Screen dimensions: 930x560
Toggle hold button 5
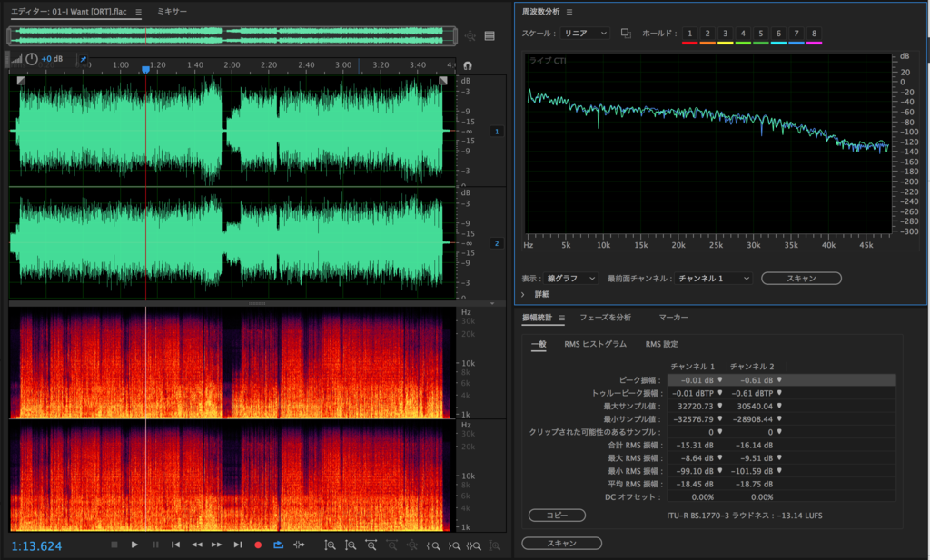pyautogui.click(x=761, y=34)
